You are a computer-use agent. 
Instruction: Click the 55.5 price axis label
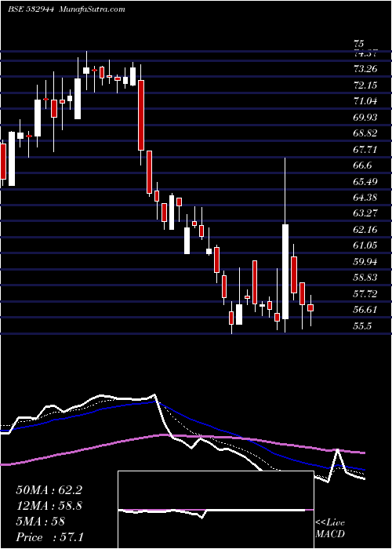(x=362, y=326)
